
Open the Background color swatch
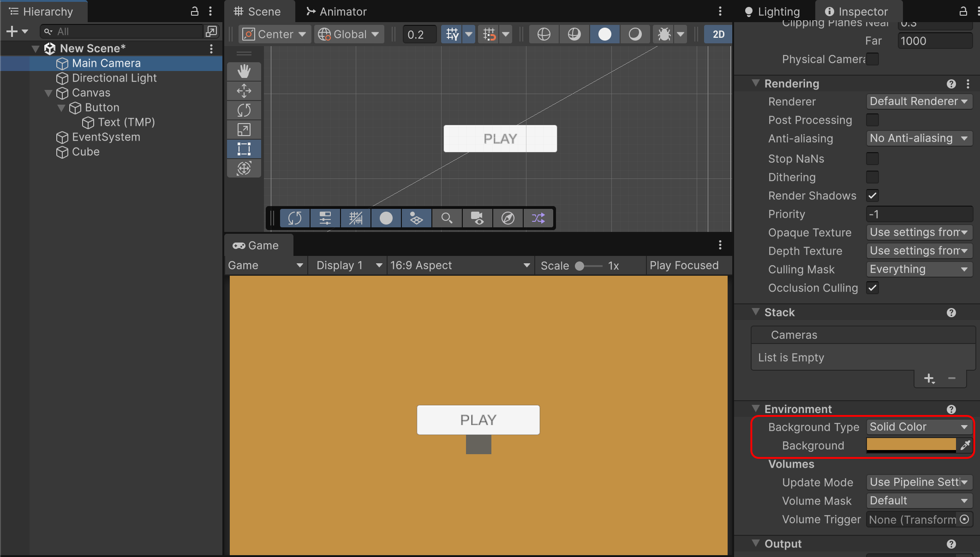point(911,445)
